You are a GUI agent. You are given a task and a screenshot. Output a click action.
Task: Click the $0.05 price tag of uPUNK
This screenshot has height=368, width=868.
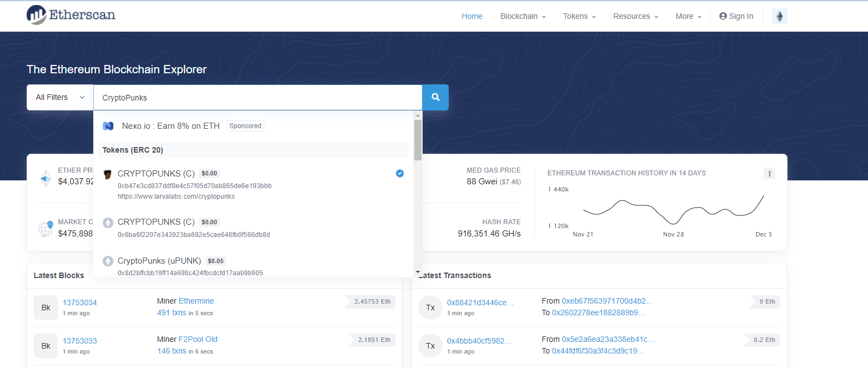click(215, 261)
